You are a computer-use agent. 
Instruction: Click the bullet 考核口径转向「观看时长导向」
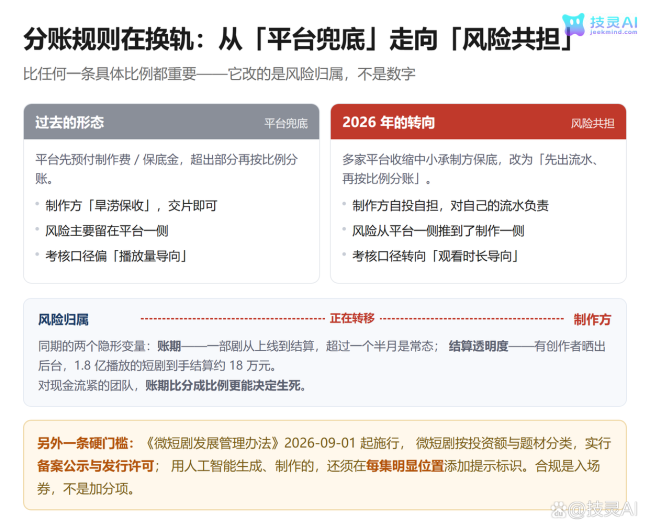pyautogui.click(x=436, y=256)
